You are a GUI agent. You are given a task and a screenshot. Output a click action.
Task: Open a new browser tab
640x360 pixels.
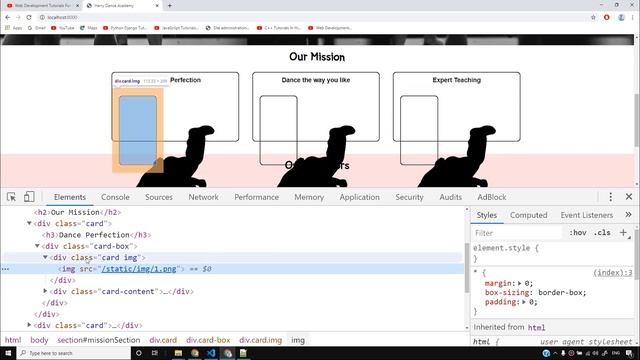170,6
